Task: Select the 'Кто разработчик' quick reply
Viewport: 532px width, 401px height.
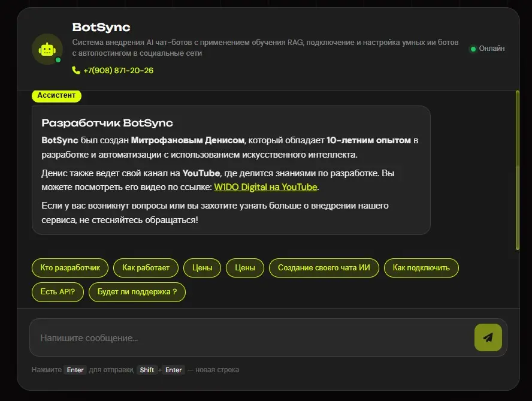Action: (70, 268)
